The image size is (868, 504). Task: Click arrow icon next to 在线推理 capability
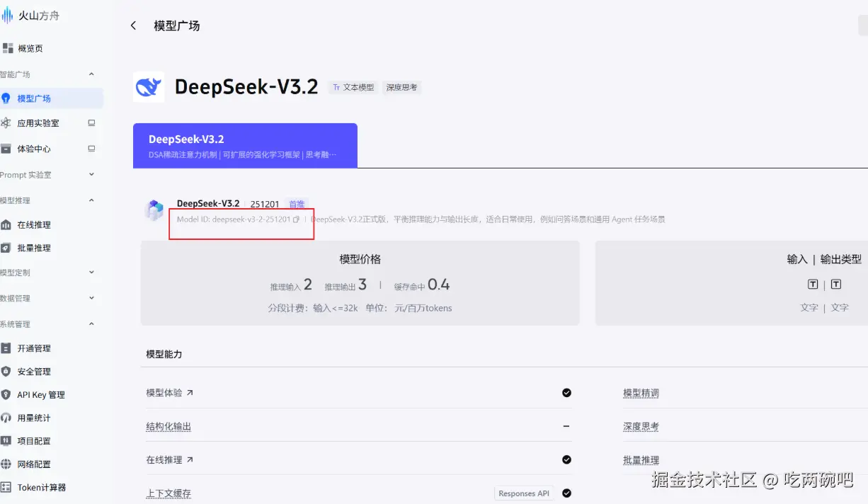[190, 459]
